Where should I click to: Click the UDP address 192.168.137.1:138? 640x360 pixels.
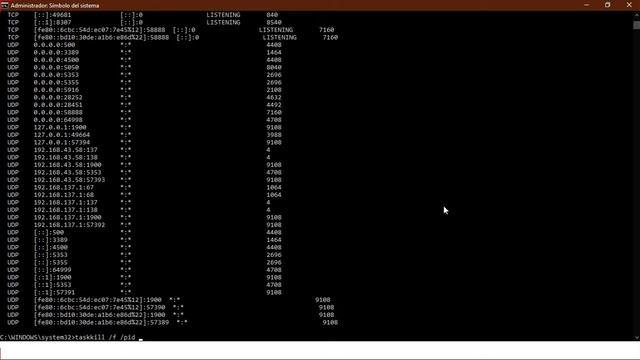pyautogui.click(x=66, y=210)
